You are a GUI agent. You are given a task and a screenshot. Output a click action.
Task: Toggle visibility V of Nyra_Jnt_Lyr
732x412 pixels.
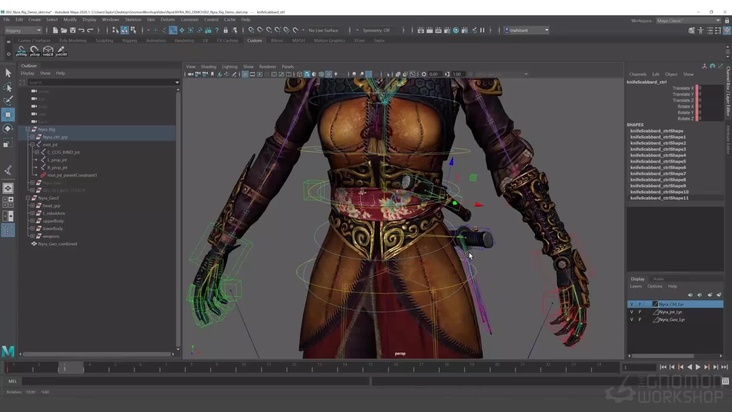coord(632,312)
